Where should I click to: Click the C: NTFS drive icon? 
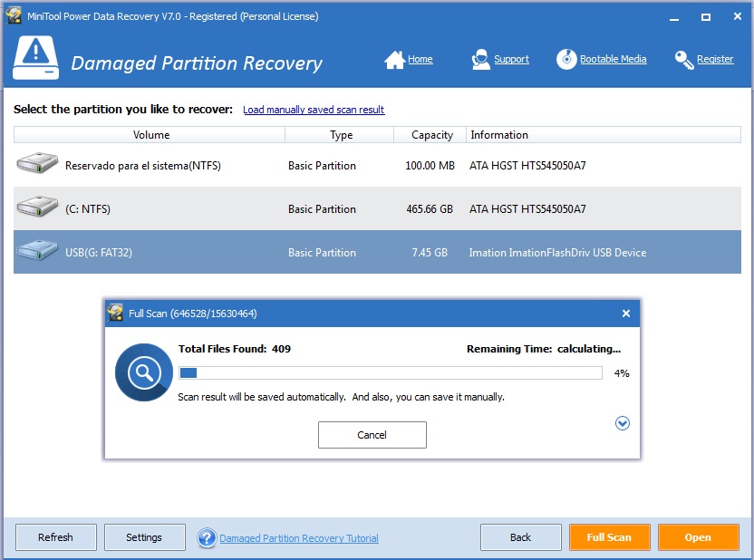pyautogui.click(x=37, y=208)
